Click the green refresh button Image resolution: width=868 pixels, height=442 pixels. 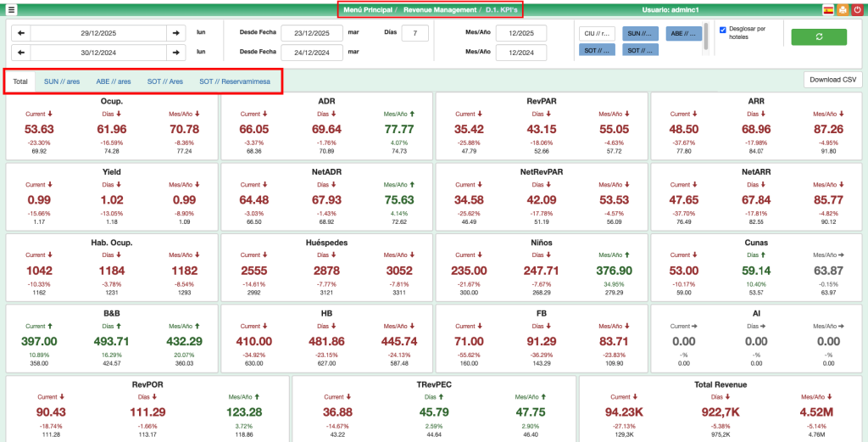click(818, 36)
